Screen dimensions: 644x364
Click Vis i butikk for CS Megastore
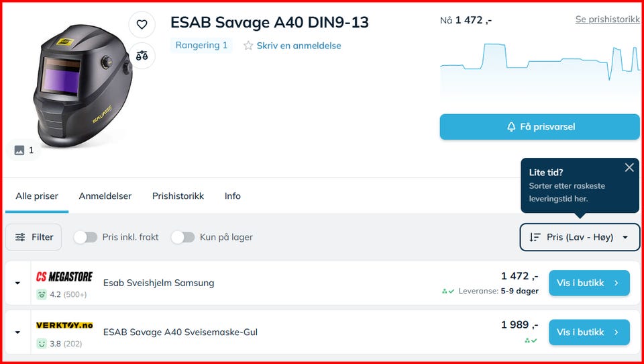(x=589, y=283)
